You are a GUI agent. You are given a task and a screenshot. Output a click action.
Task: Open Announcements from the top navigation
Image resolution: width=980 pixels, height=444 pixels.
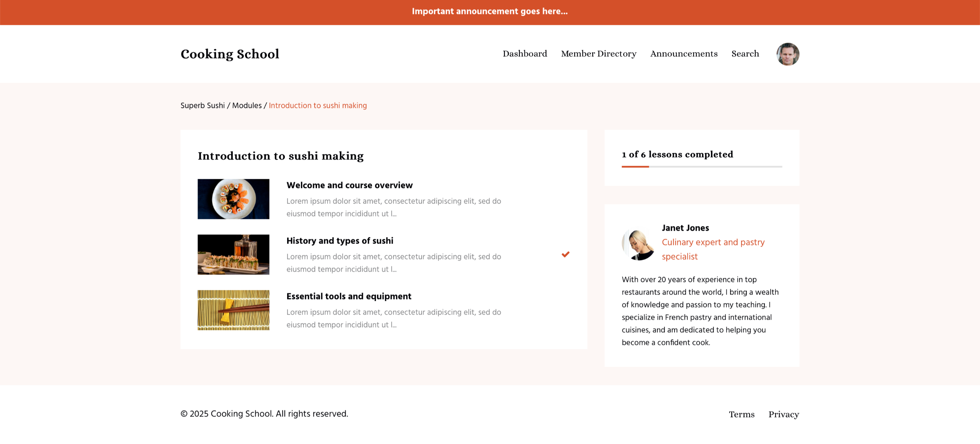(x=684, y=54)
